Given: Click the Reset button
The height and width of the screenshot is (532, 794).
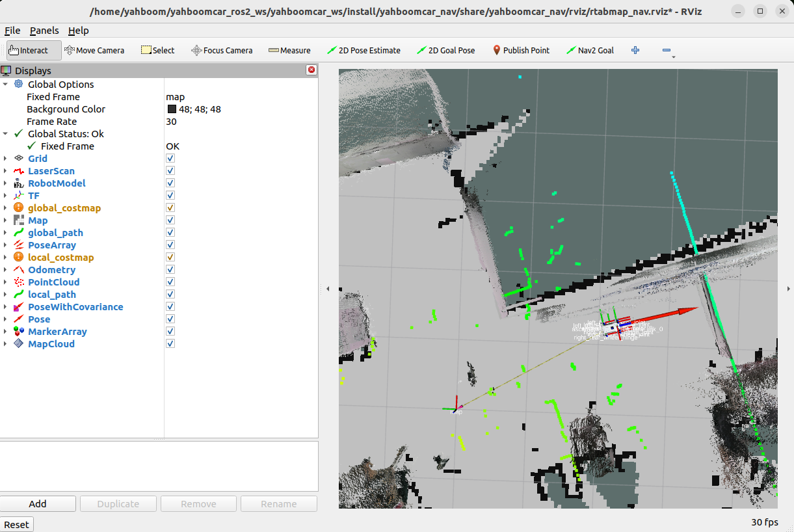Looking at the screenshot, I should (x=17, y=524).
